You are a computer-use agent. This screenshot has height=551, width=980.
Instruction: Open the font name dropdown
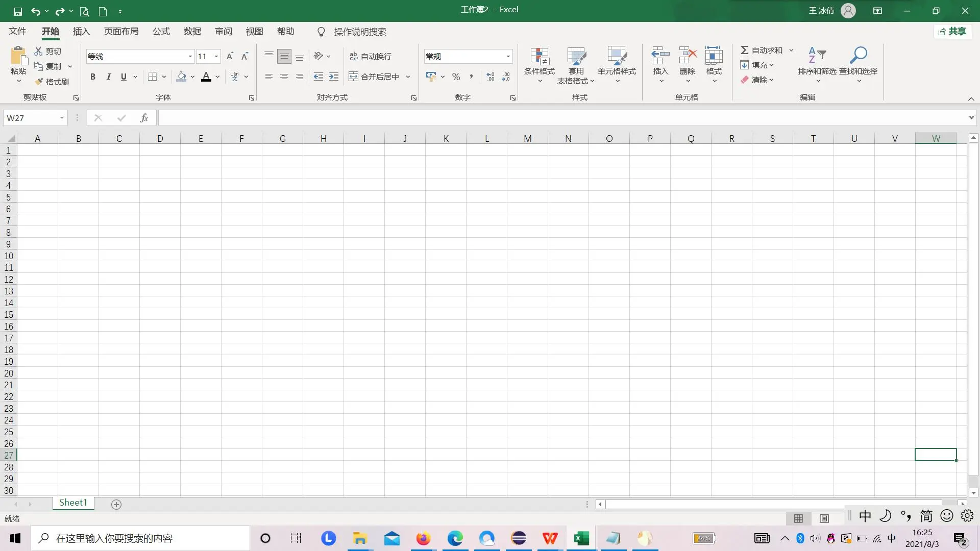[x=190, y=56]
